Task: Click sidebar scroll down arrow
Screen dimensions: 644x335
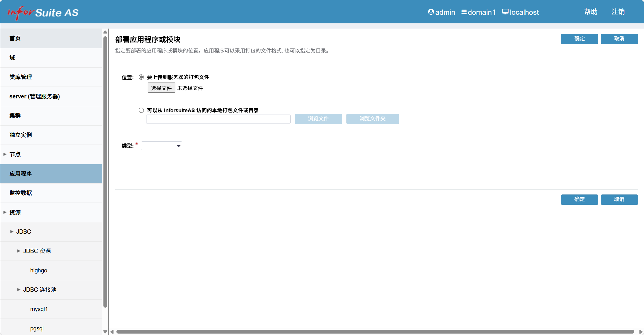Action: pos(105,332)
